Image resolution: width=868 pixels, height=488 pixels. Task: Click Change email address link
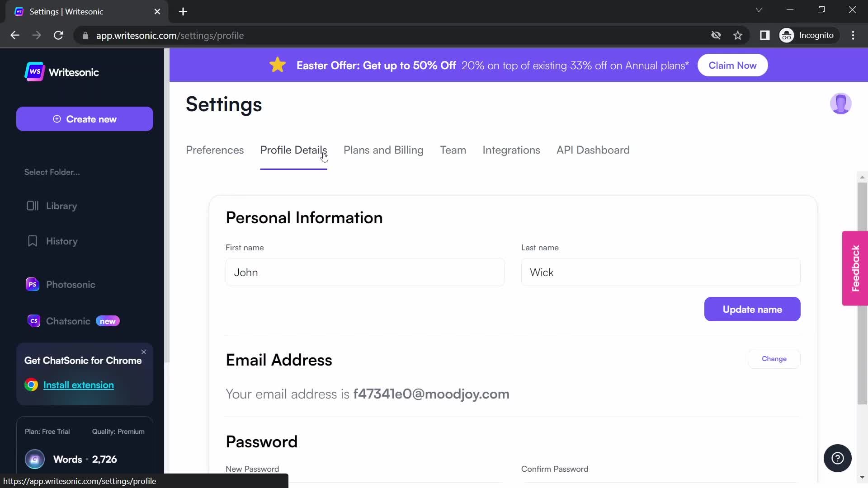click(774, 358)
